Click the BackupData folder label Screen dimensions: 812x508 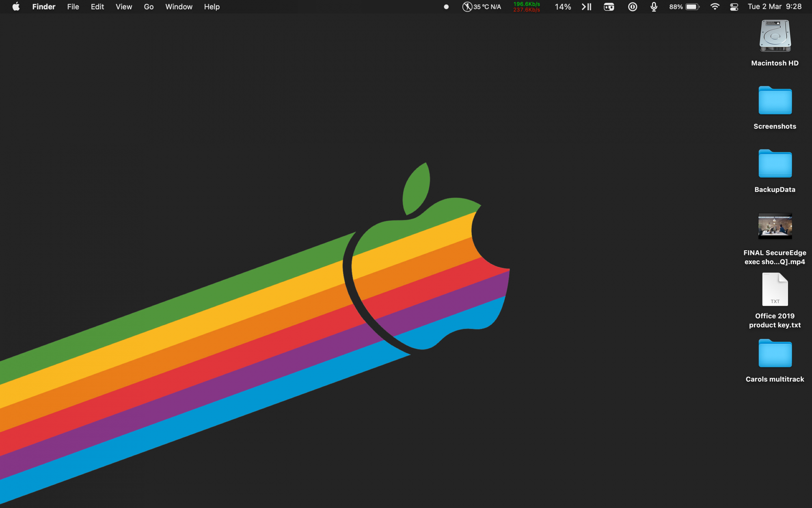775,189
